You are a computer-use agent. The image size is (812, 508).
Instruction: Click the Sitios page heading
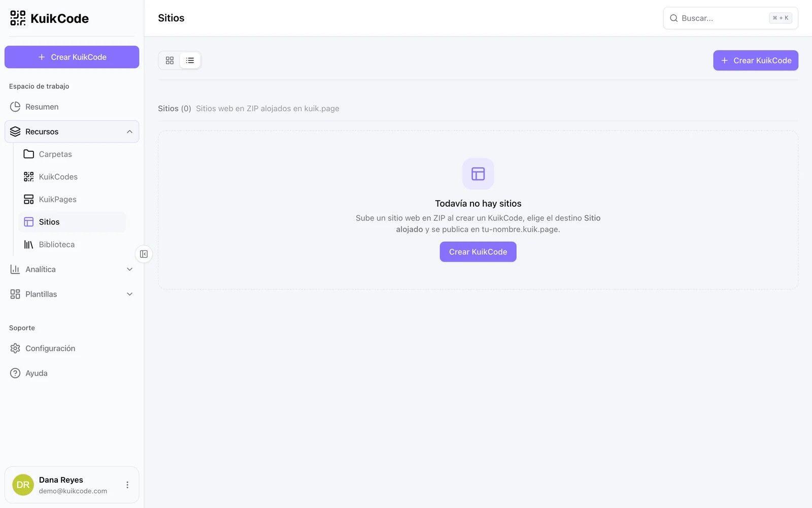coord(171,18)
